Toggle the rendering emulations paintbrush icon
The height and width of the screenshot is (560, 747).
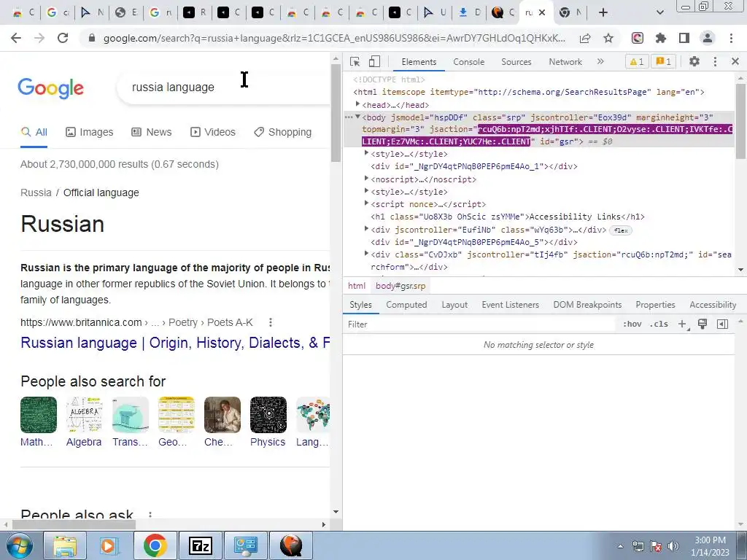pyautogui.click(x=703, y=324)
